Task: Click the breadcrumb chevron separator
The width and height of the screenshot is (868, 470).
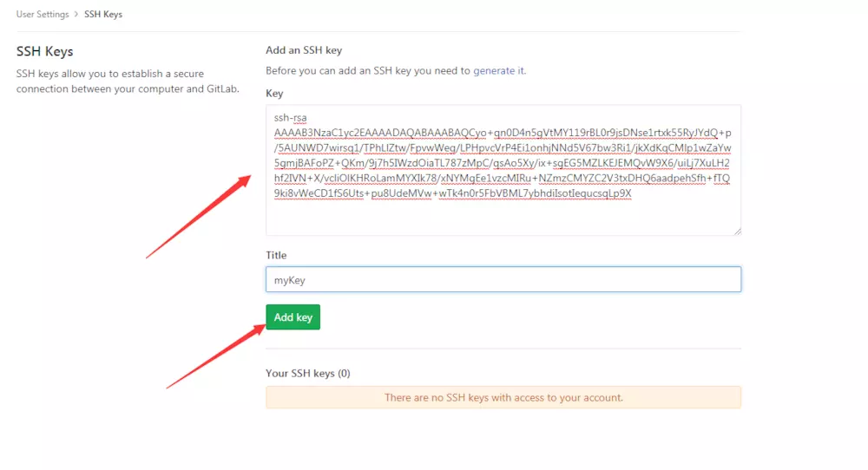Action: [76, 15]
